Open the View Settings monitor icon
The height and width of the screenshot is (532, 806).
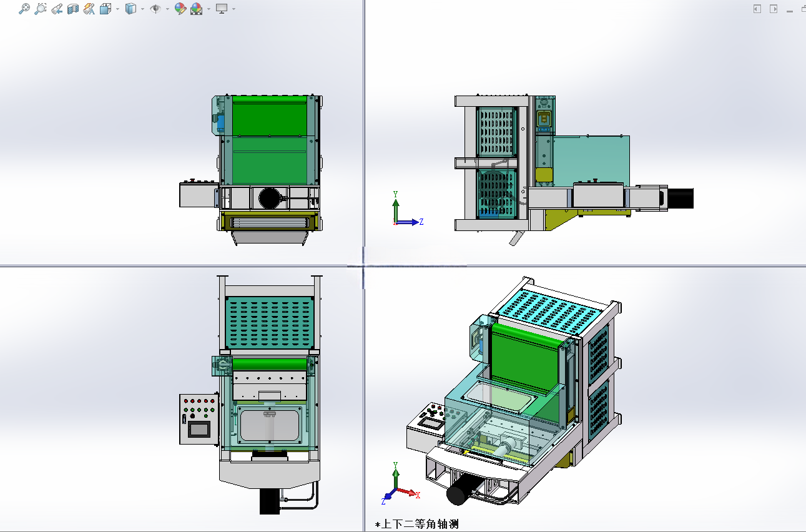[x=222, y=9]
